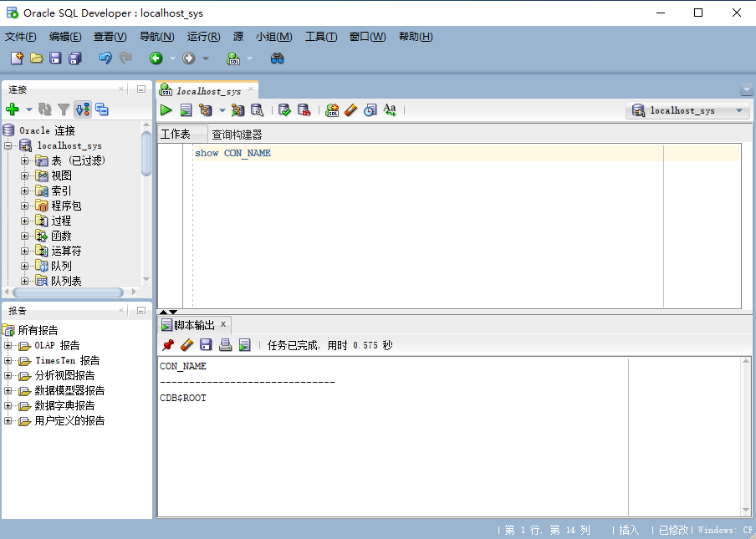
Task: Click the Unshared SQL Worksheet icon
Action: (x=332, y=110)
